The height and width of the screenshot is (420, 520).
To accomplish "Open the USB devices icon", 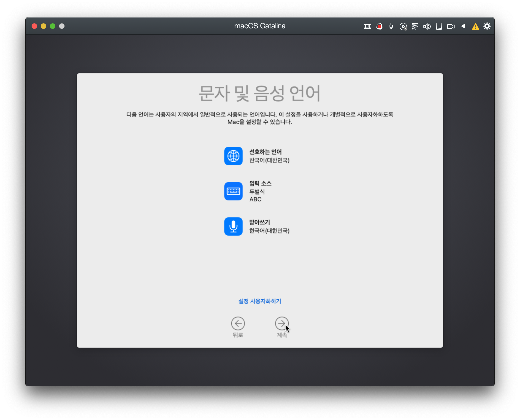I will click(x=391, y=26).
